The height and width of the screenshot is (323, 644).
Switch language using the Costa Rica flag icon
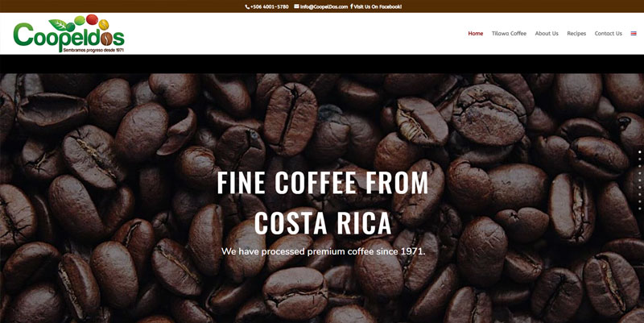[x=634, y=33]
